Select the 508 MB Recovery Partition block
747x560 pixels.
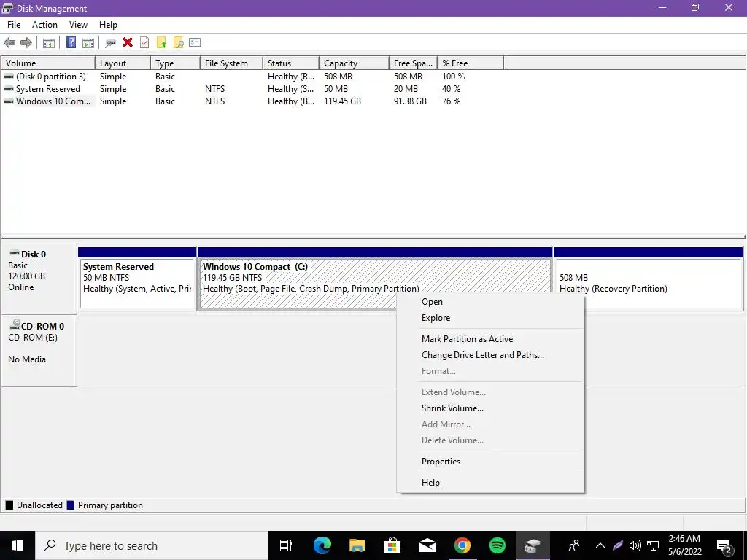click(649, 279)
